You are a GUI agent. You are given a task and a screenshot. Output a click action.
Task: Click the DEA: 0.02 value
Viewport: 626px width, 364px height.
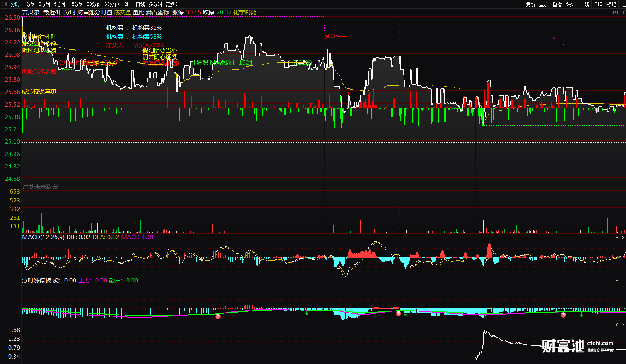(106, 237)
